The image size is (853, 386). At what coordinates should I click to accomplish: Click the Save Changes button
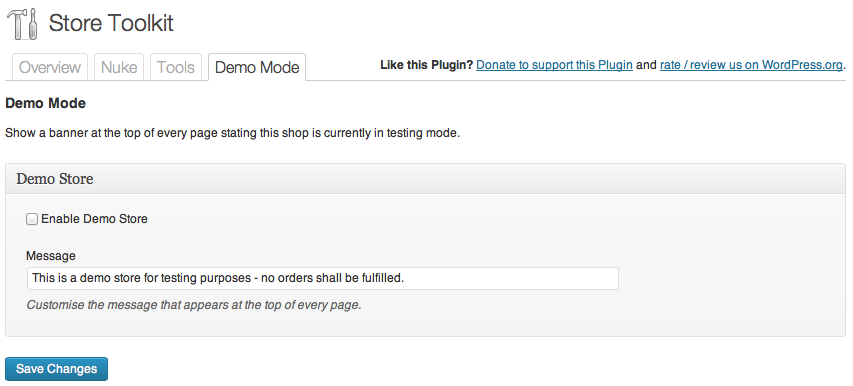pos(57,369)
